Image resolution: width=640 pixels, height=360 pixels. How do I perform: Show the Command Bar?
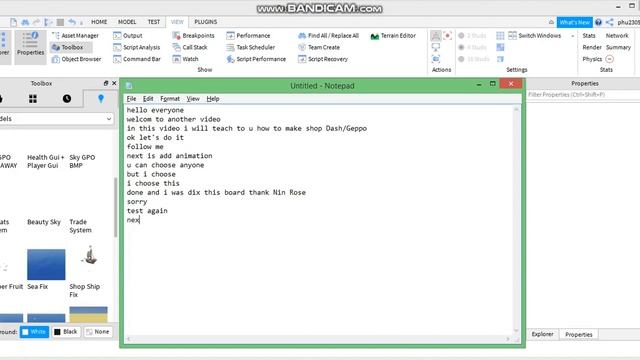click(137, 59)
